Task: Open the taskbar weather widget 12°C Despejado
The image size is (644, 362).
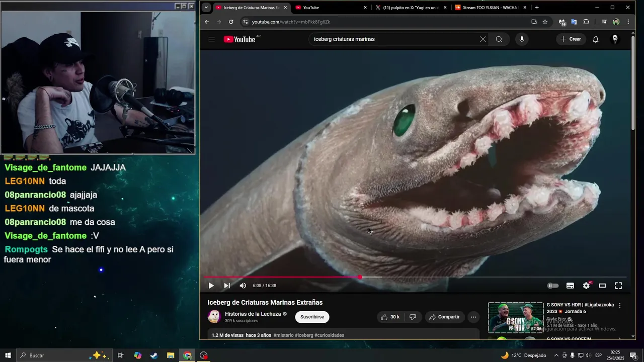Action: (523, 355)
